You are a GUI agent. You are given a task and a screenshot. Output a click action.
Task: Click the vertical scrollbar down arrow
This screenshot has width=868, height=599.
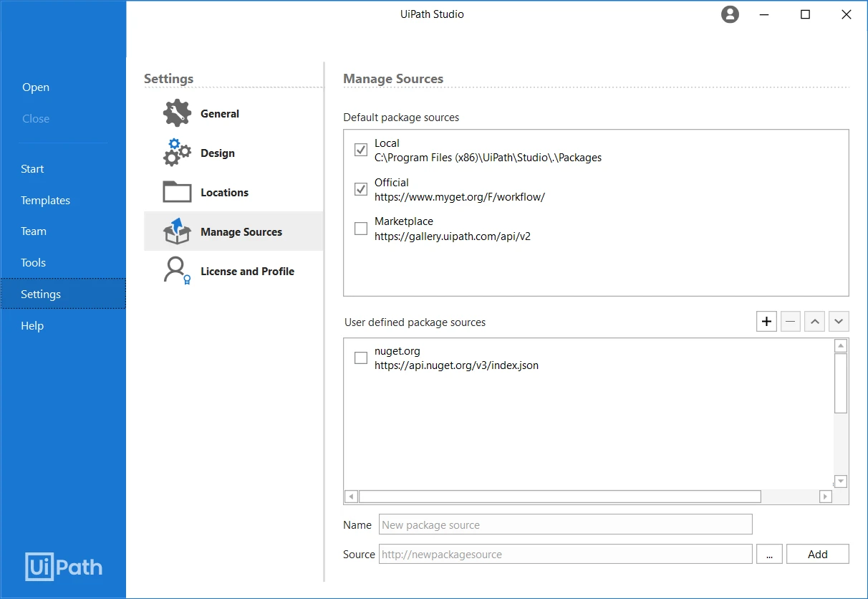841,481
